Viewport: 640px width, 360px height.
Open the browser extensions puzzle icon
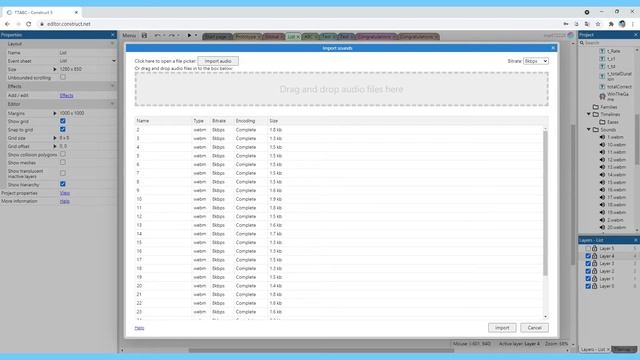tap(611, 24)
